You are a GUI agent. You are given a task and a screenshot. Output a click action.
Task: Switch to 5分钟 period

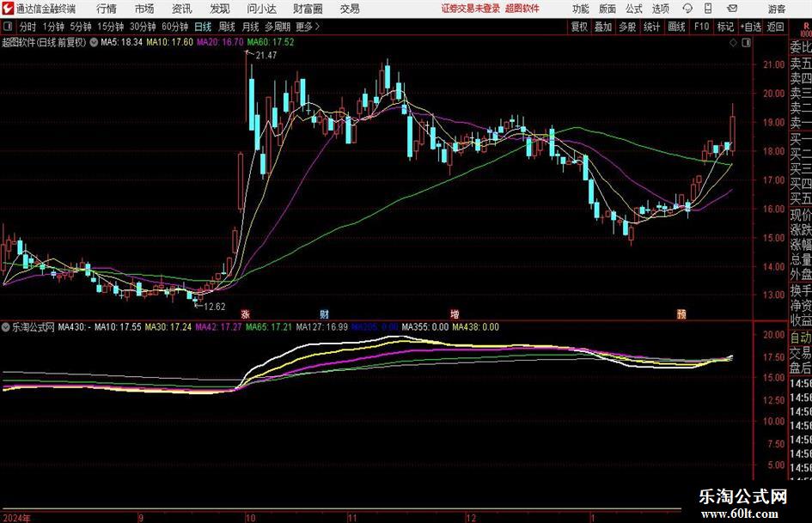(81, 27)
